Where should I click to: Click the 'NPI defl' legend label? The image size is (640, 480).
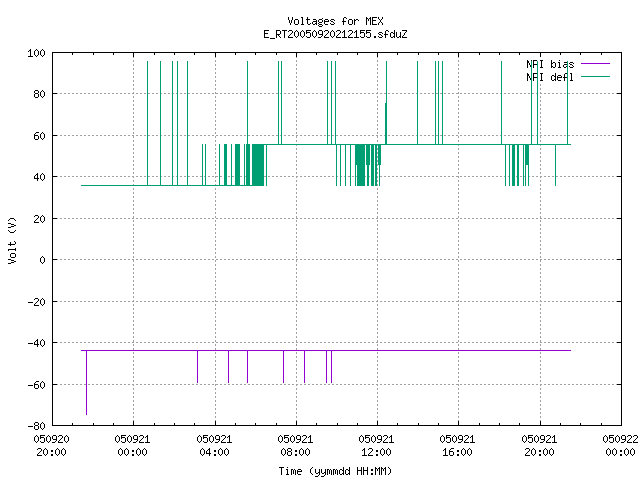tap(550, 77)
